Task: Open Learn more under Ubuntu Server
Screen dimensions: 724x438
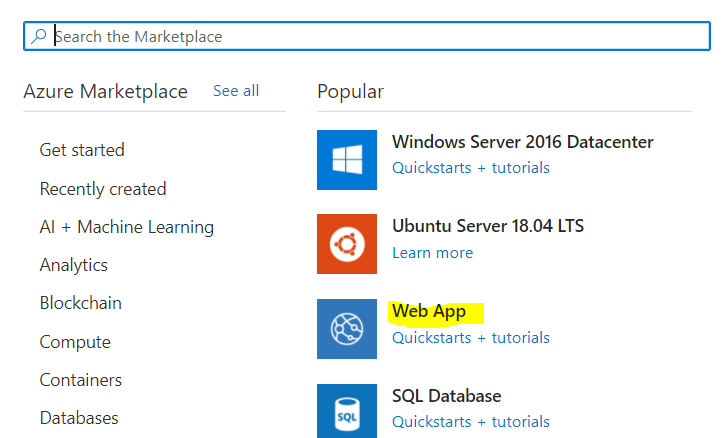Action: 432,253
